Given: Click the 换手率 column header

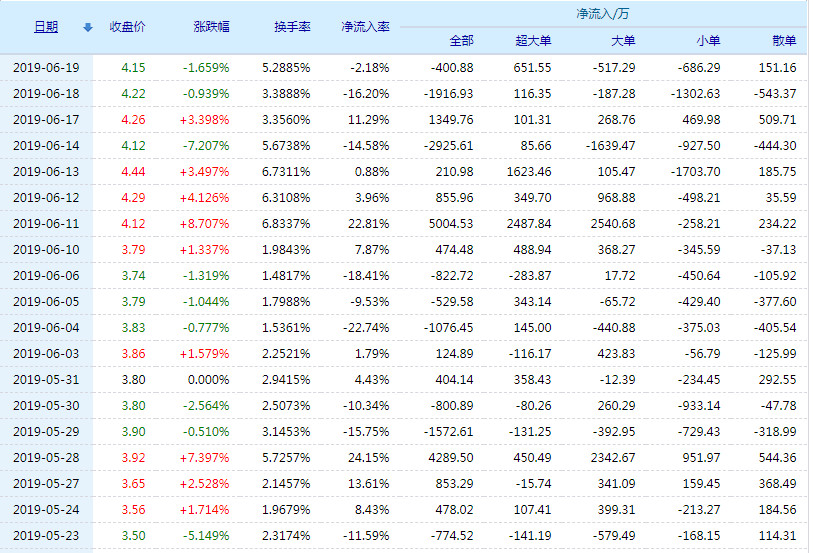Looking at the screenshot, I should coord(291,27).
